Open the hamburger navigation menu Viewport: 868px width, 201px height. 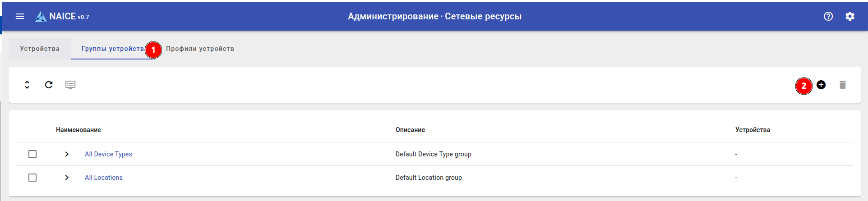click(x=20, y=16)
